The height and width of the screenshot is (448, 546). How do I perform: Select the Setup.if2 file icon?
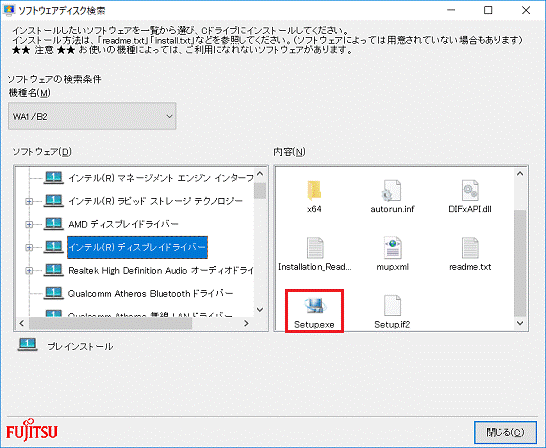coord(392,306)
